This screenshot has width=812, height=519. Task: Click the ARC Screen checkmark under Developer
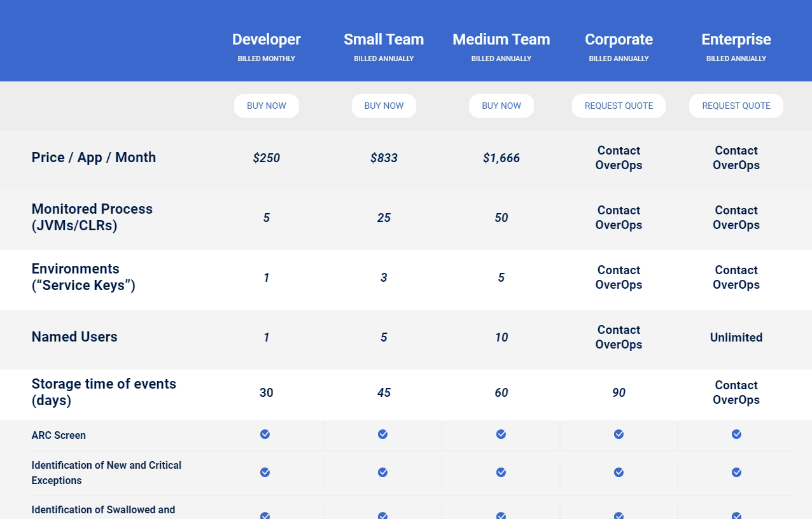[265, 434]
